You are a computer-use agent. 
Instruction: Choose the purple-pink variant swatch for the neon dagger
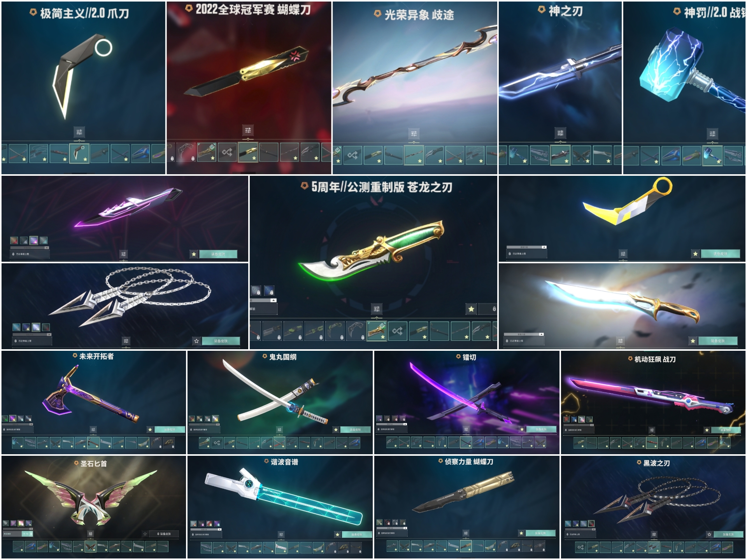[34, 240]
